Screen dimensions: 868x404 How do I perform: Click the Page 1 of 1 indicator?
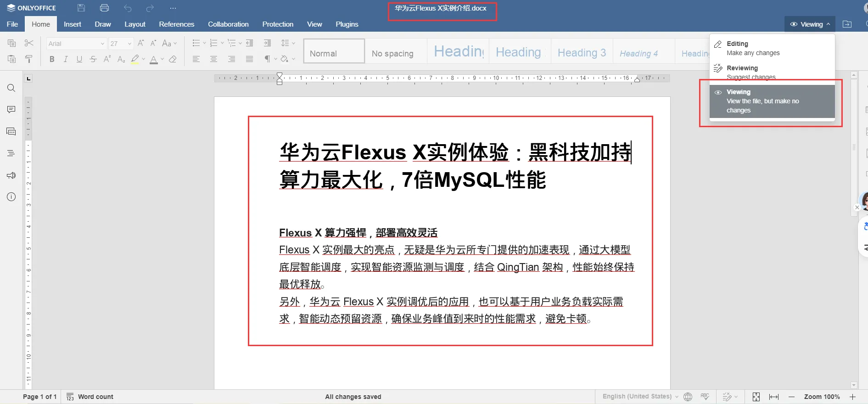pos(40,397)
